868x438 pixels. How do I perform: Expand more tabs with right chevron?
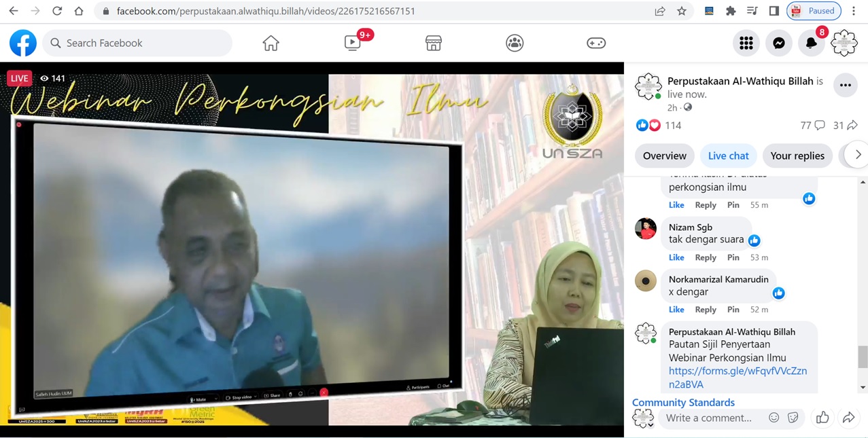pyautogui.click(x=858, y=155)
